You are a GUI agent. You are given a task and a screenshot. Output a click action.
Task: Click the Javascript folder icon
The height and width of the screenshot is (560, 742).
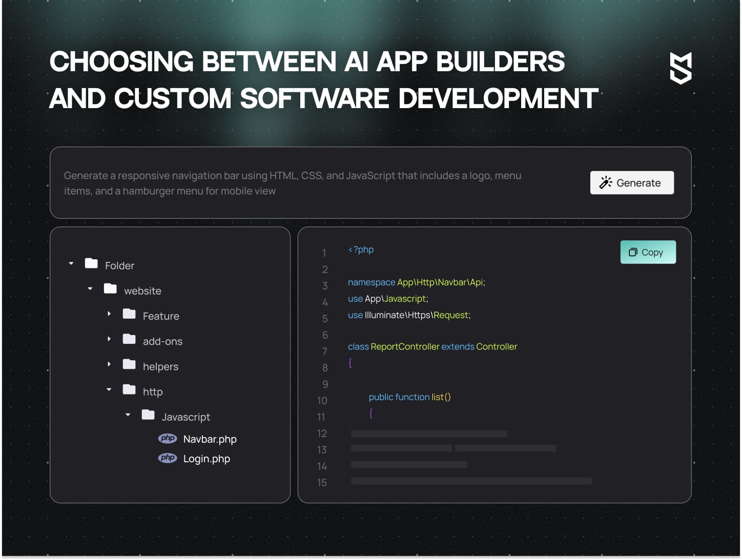[148, 414]
